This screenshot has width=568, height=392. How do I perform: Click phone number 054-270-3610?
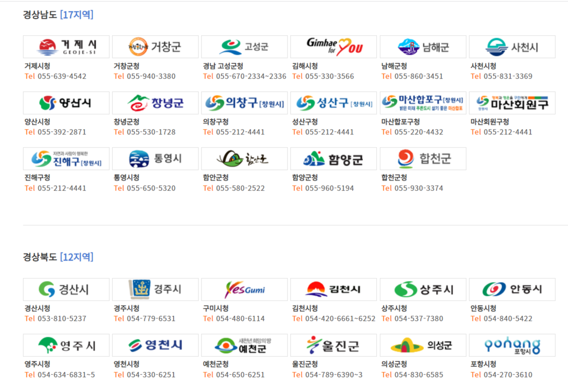(508, 375)
